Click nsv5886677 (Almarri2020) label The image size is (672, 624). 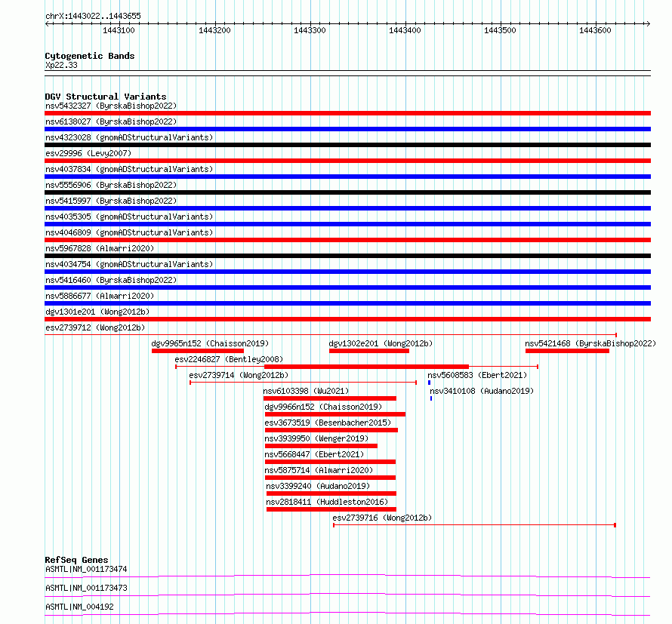point(100,296)
